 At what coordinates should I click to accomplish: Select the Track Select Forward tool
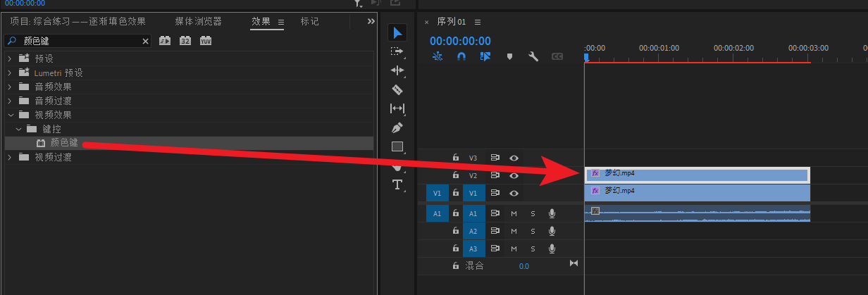pyautogui.click(x=397, y=51)
